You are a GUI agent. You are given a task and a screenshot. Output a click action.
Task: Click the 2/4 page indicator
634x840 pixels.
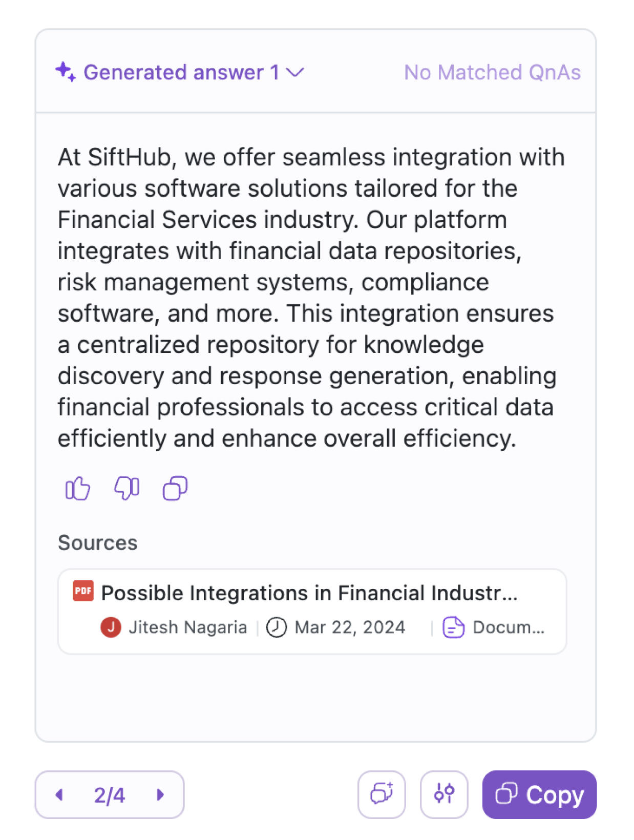pos(110,795)
